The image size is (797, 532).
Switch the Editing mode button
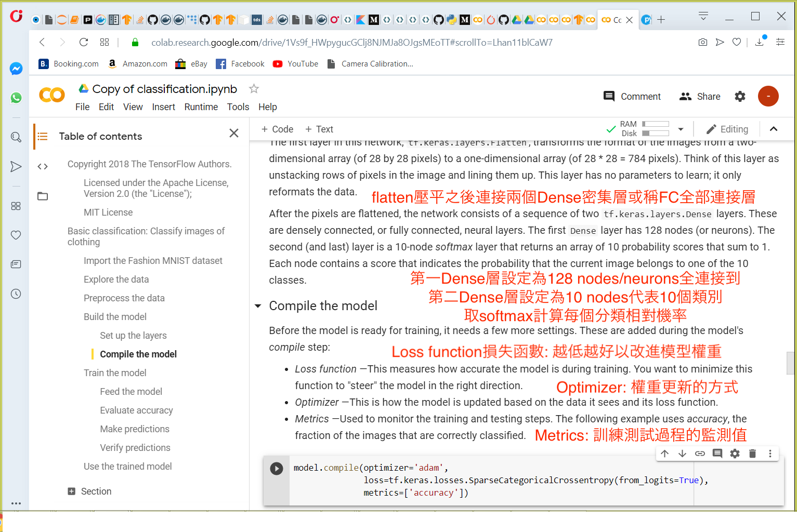(x=727, y=129)
